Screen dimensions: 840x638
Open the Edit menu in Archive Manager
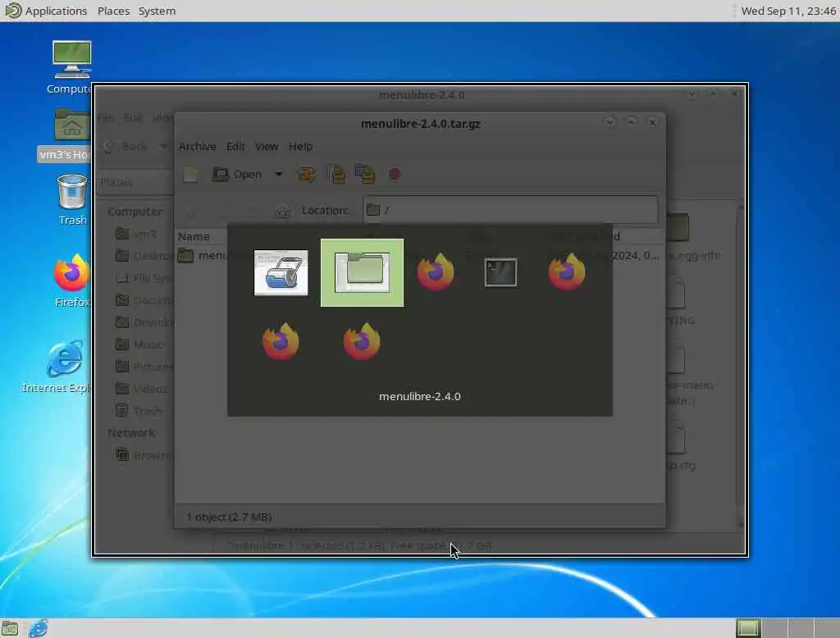[235, 146]
